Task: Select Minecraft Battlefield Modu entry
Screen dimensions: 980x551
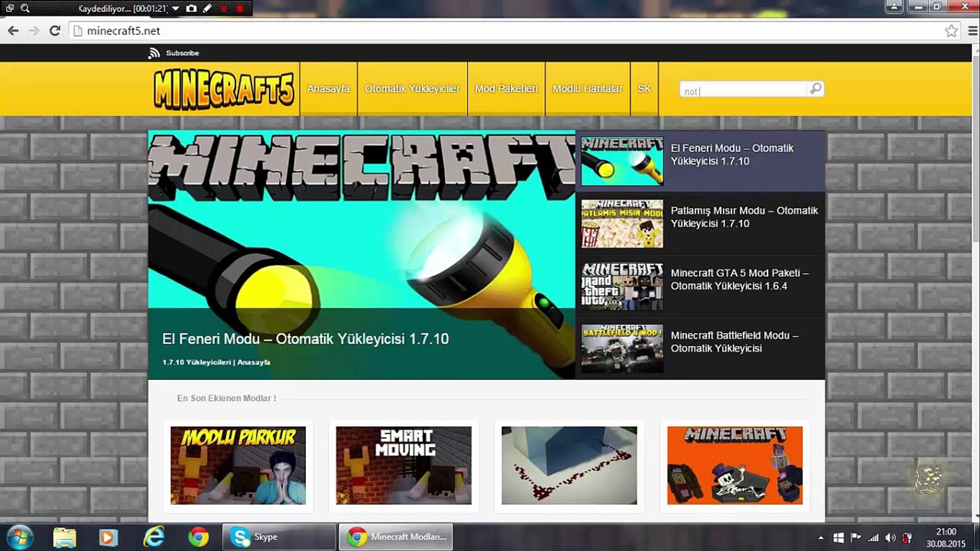Action: pyautogui.click(x=734, y=342)
